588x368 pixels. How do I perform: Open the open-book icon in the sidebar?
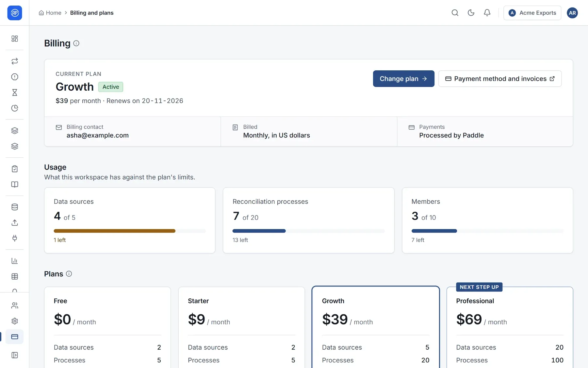[x=15, y=184]
